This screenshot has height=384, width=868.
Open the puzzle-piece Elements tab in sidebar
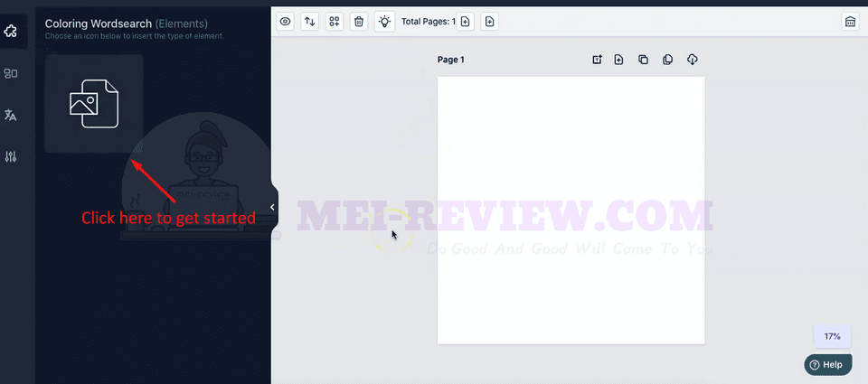(11, 32)
